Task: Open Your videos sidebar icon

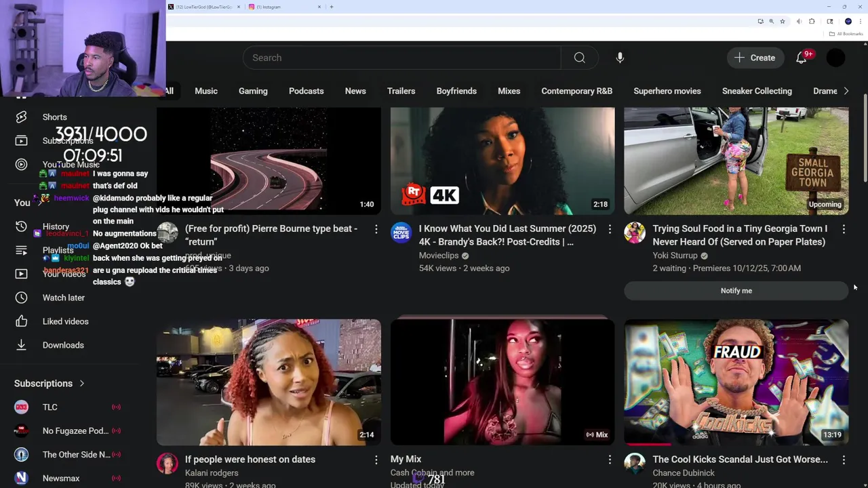Action: (x=21, y=274)
